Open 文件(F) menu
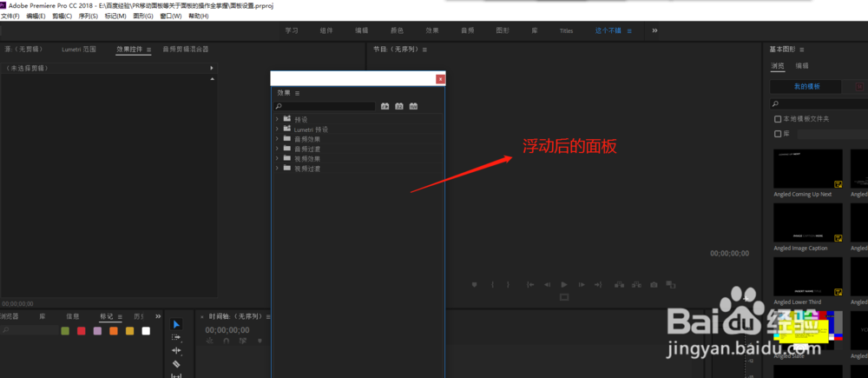868x378 pixels. (10, 16)
